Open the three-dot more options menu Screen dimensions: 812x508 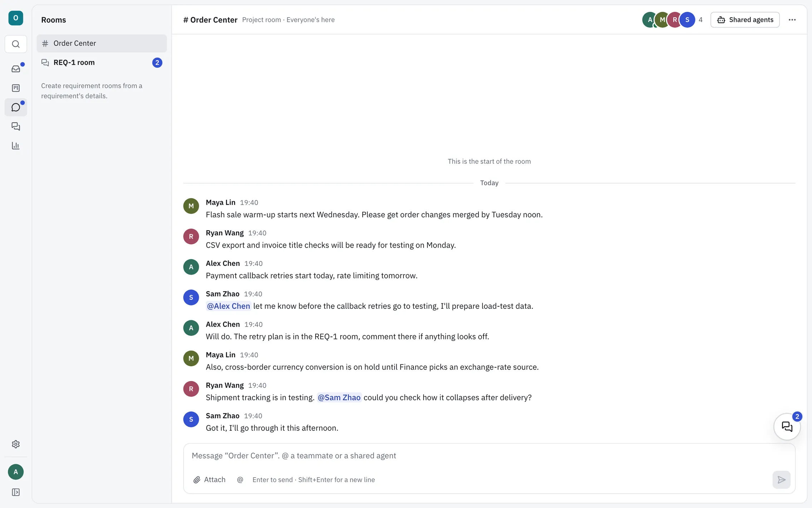(792, 20)
